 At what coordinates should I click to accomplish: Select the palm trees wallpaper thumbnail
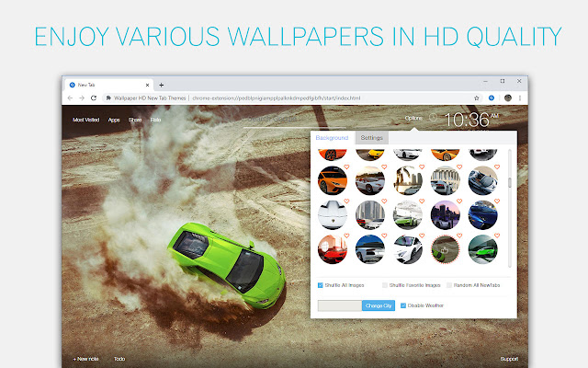[x=408, y=180]
